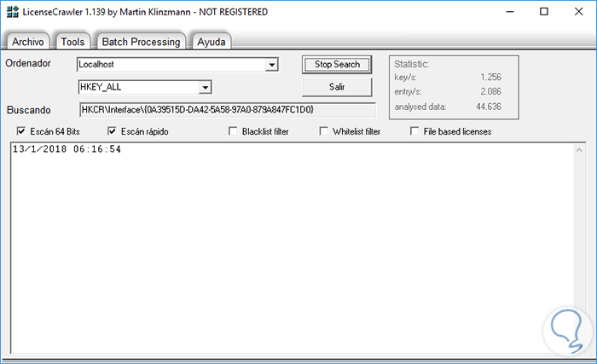The width and height of the screenshot is (597, 364).
Task: Click the timestamp line 13/1/2018 06:16:54
Action: (x=67, y=149)
